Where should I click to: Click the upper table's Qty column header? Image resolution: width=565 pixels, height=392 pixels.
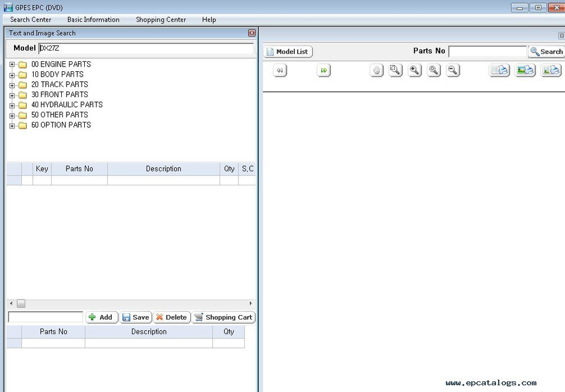pyautogui.click(x=229, y=168)
